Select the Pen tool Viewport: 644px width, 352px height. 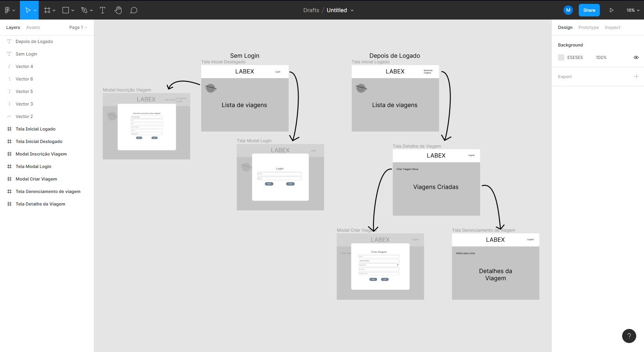pyautogui.click(x=84, y=10)
